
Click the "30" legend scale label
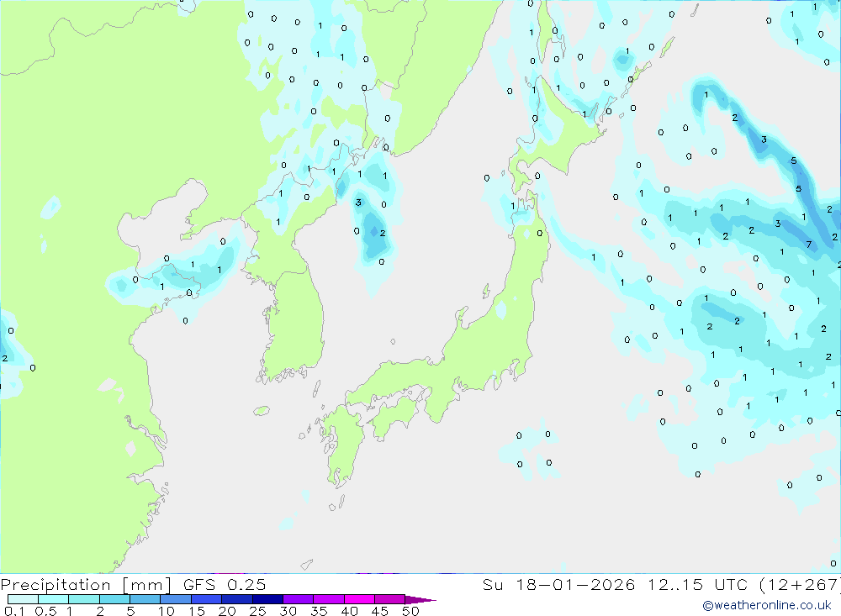click(288, 611)
